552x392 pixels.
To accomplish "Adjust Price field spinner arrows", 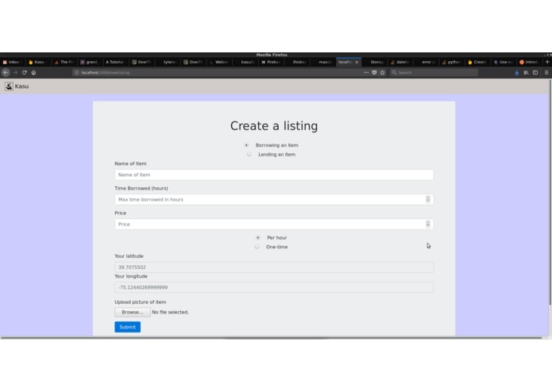I will [x=428, y=224].
